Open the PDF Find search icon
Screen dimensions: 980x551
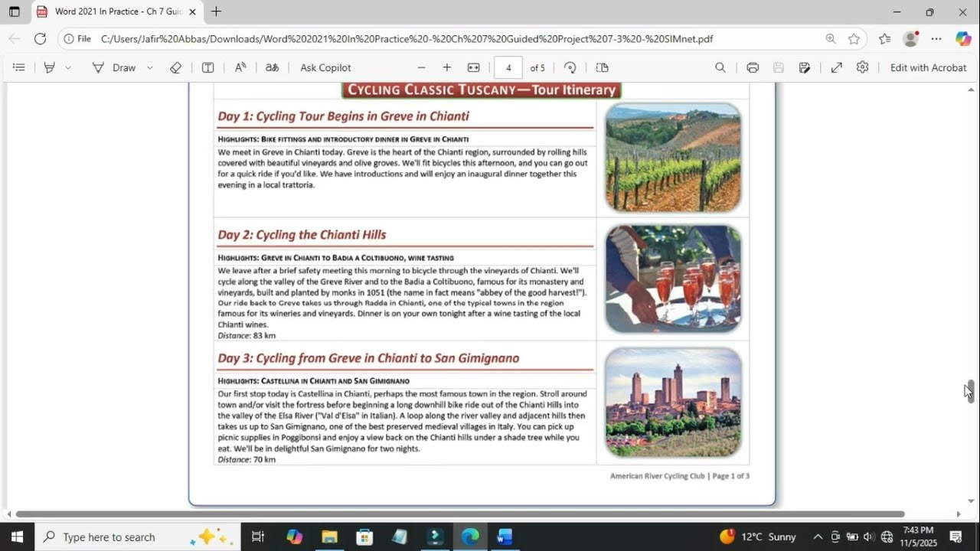720,67
